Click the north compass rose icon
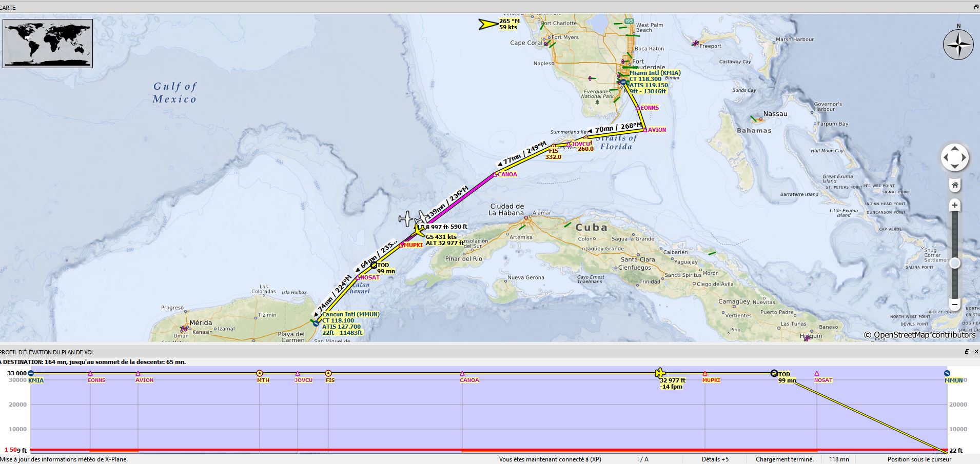Image resolution: width=980 pixels, height=464 pixels. [x=958, y=45]
